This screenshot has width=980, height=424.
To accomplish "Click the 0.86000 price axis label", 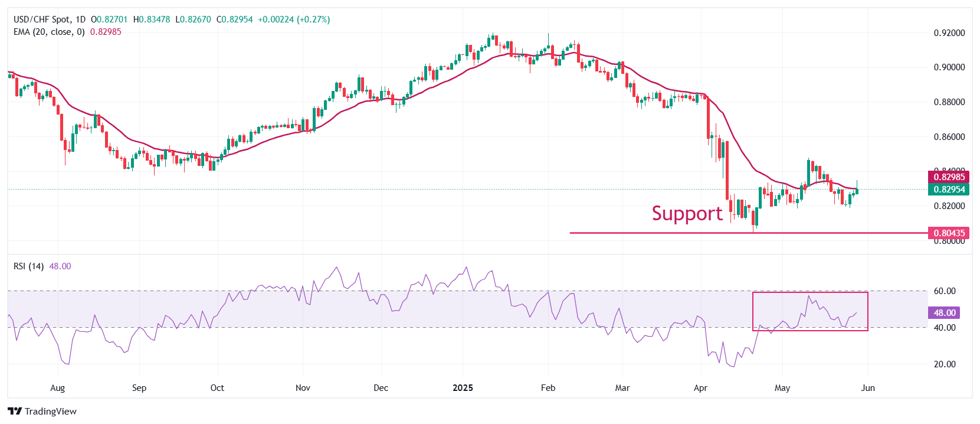I will 949,137.
